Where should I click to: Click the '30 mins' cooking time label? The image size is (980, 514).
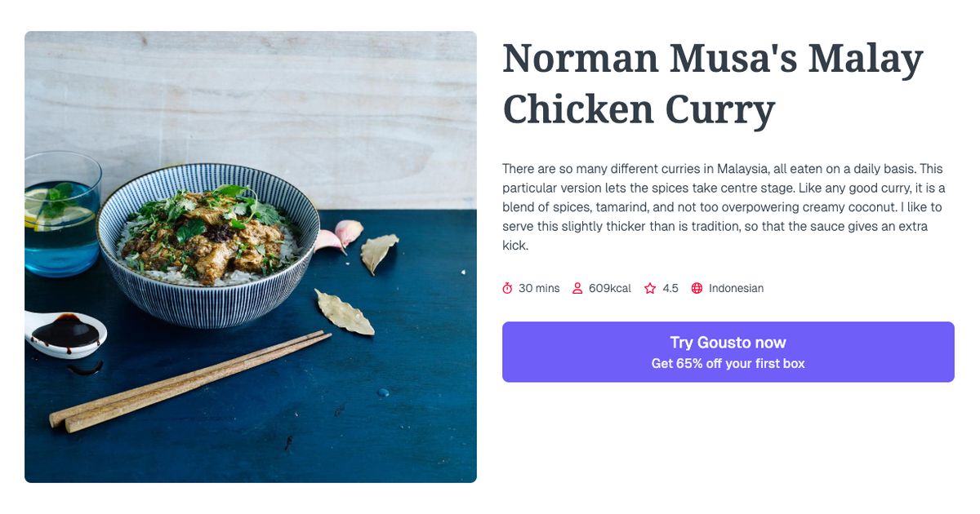538,288
